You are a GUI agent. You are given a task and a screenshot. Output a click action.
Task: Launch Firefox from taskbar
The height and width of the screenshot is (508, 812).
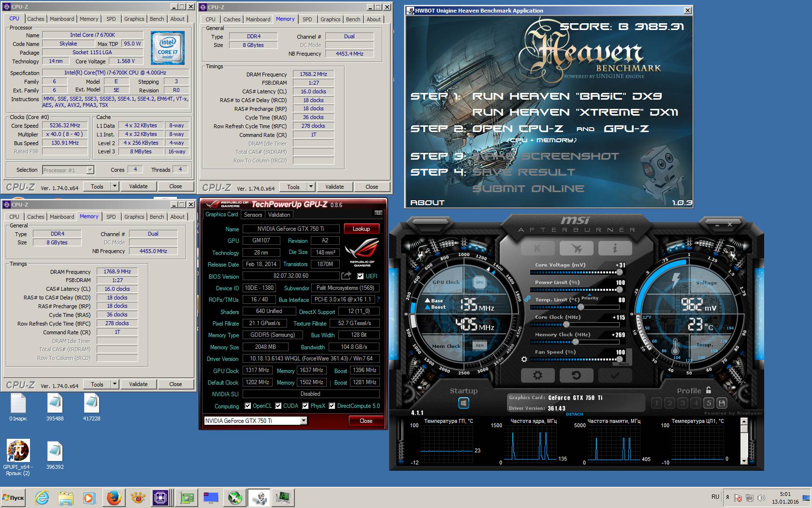click(114, 497)
